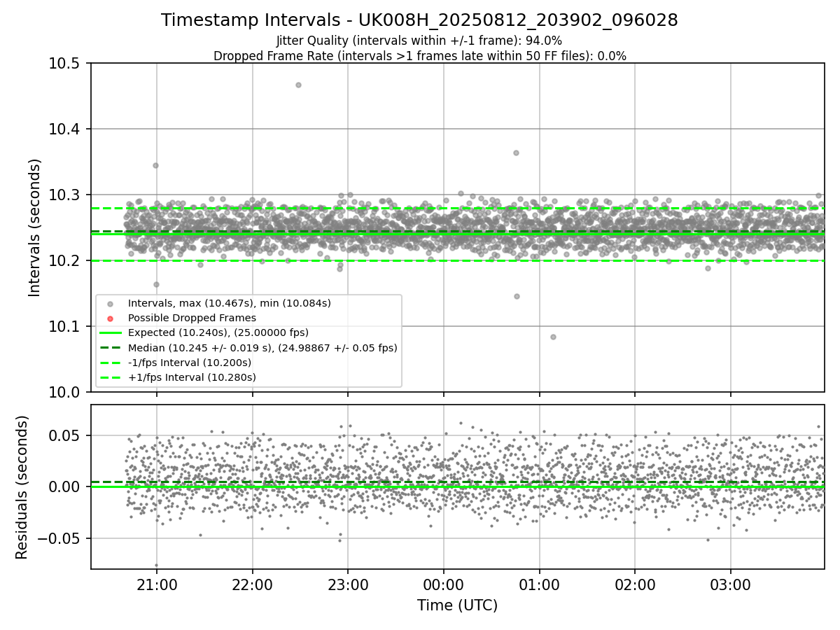The image size is (840, 630).
Task: Click the maximum outlier point near 10.467 seconds
Action: point(298,85)
